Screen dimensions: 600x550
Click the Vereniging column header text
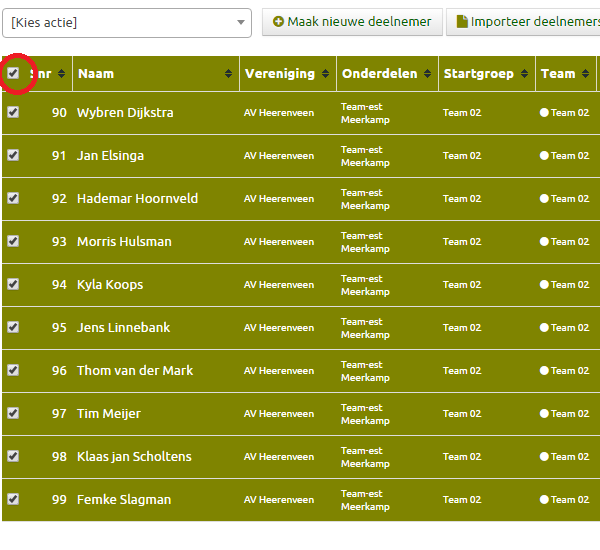pyautogui.click(x=280, y=74)
